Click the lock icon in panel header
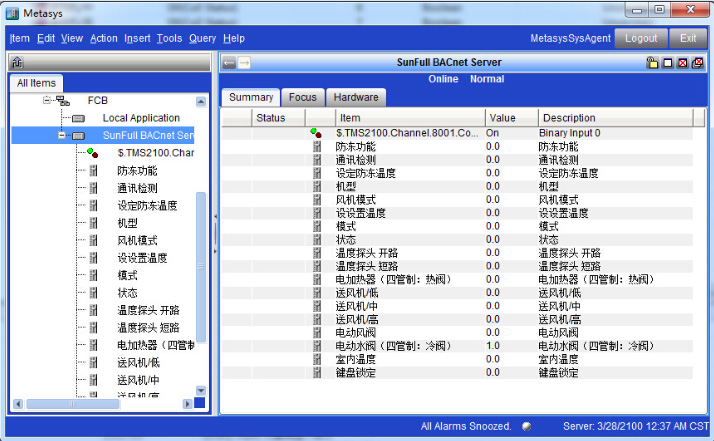 [652, 62]
